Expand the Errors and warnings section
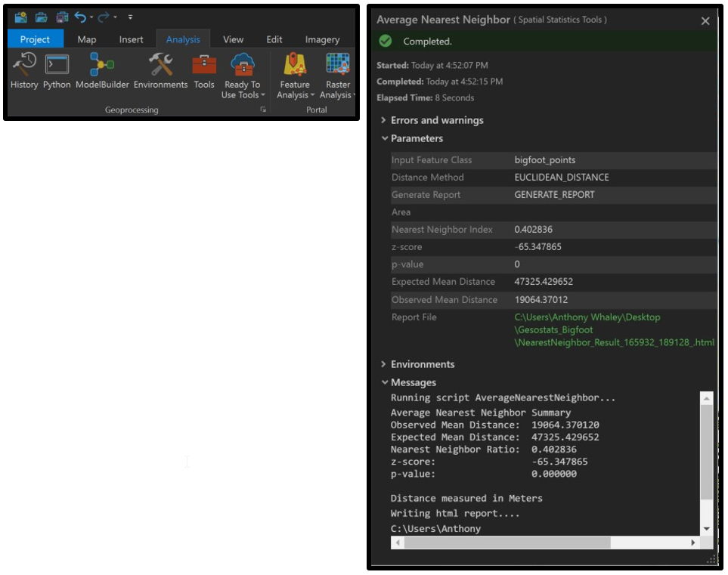This screenshot has height=575, width=728. (436, 120)
